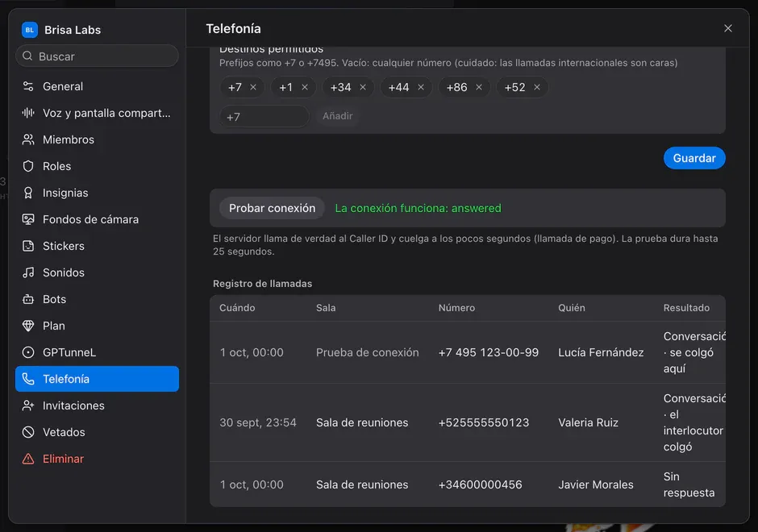
Task: Remove the +1 prefix chip
Action: 305,87
